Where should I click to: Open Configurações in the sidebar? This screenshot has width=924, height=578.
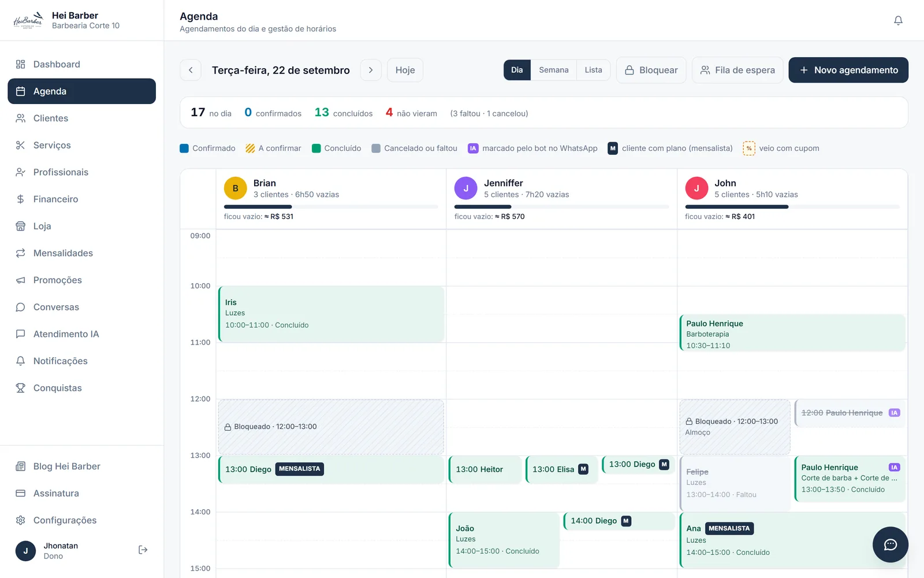pos(81,520)
